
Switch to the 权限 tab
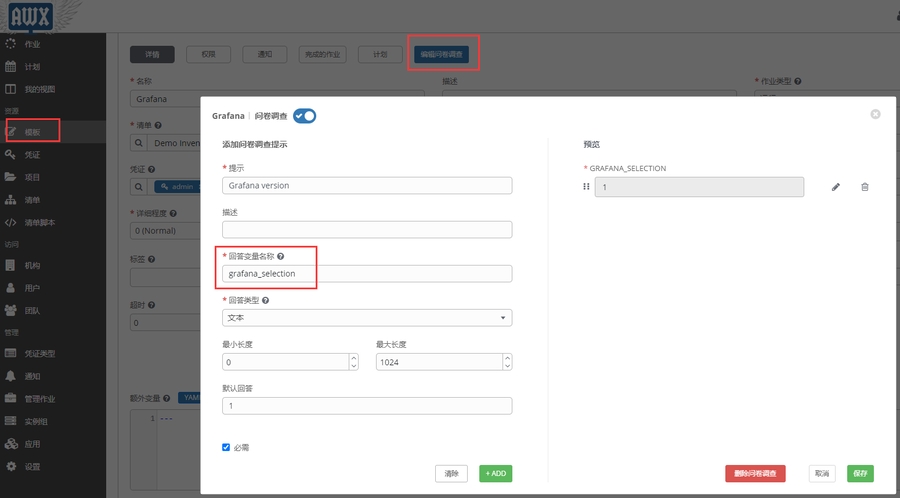click(x=208, y=55)
